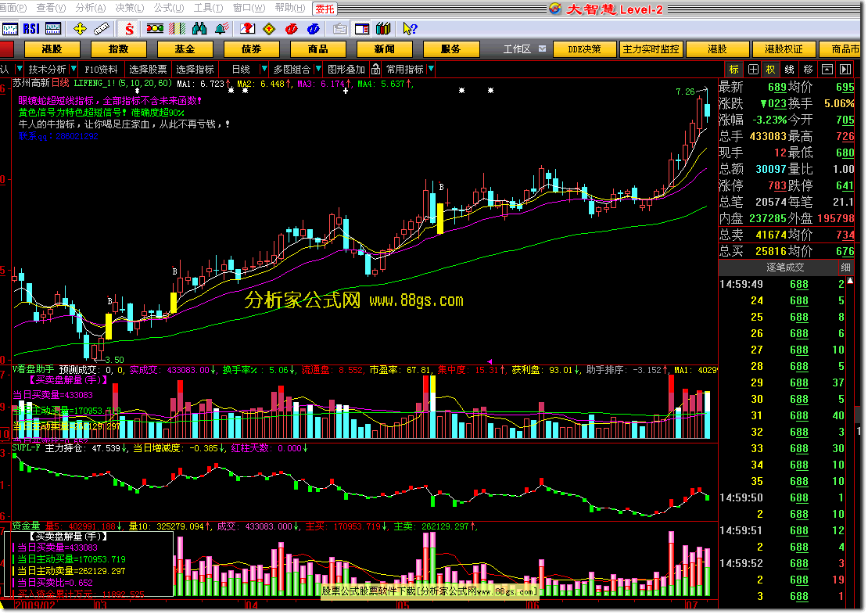Open the 分析(A) menu
Image resolution: width=868 pixels, height=614 pixels.
click(x=91, y=8)
